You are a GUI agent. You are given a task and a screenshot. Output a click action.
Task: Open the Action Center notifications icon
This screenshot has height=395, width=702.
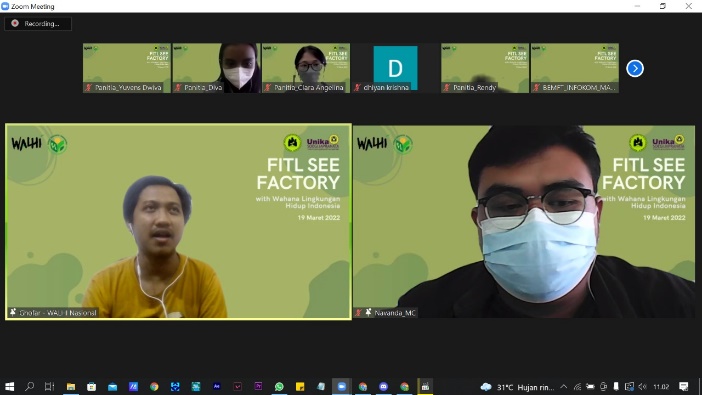click(684, 386)
